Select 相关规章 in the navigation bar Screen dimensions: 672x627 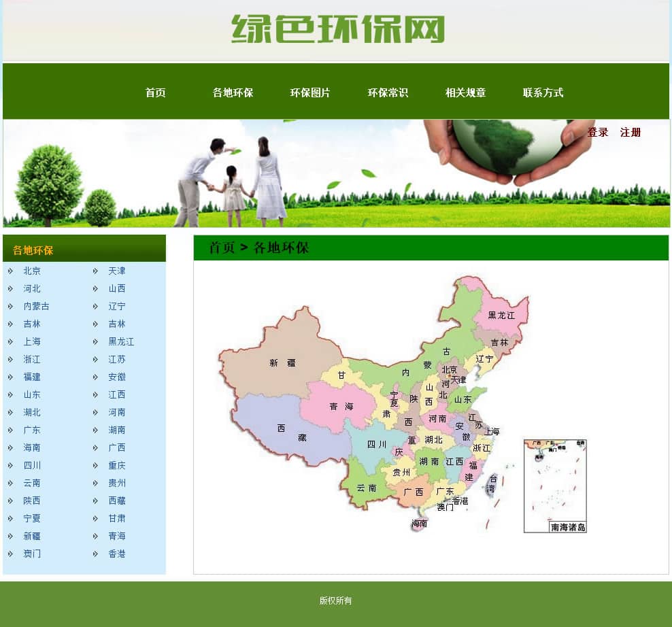click(465, 92)
